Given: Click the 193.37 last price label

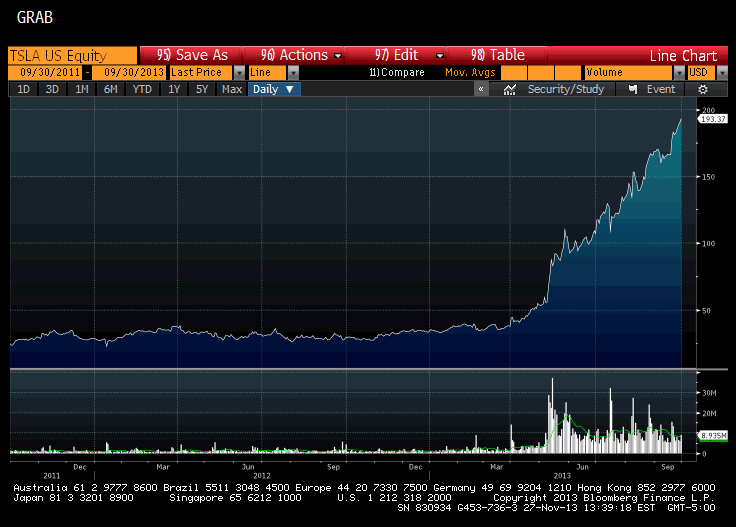Looking at the screenshot, I should (713, 119).
